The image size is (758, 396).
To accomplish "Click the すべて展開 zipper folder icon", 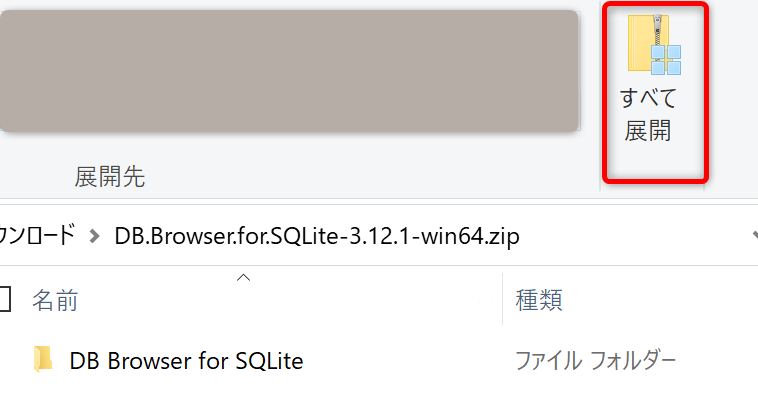I will click(655, 44).
